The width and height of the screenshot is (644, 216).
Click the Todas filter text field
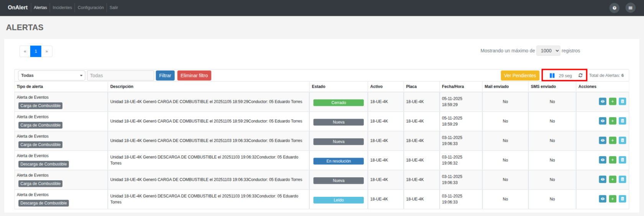click(x=120, y=75)
